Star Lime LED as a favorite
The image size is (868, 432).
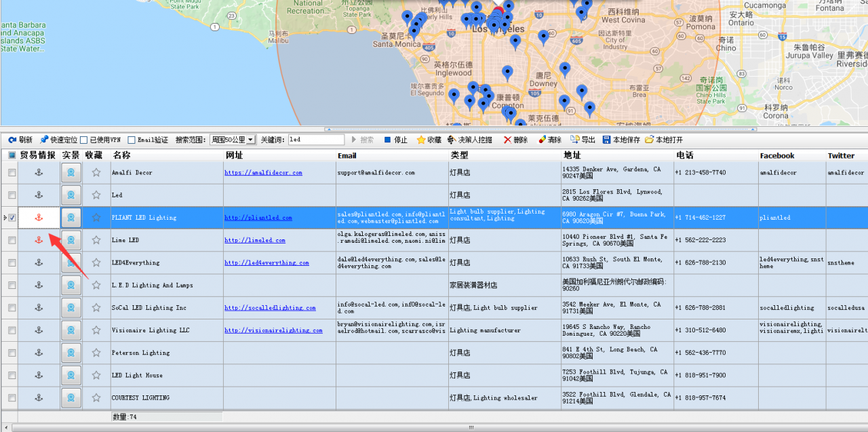click(96, 240)
